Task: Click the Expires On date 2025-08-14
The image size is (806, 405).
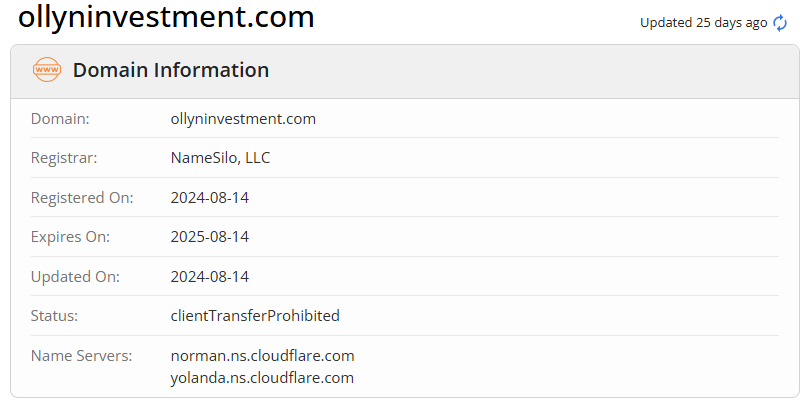Action: [x=210, y=237]
